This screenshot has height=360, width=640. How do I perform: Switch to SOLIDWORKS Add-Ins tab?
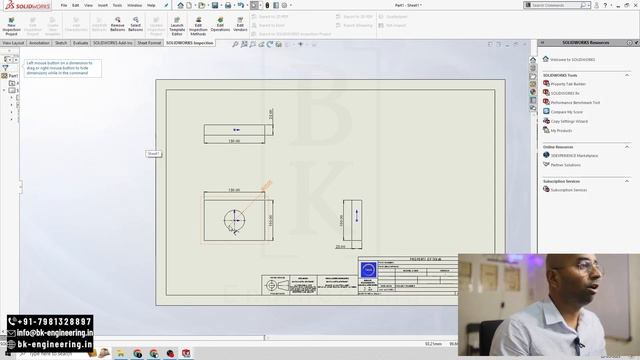coord(113,43)
